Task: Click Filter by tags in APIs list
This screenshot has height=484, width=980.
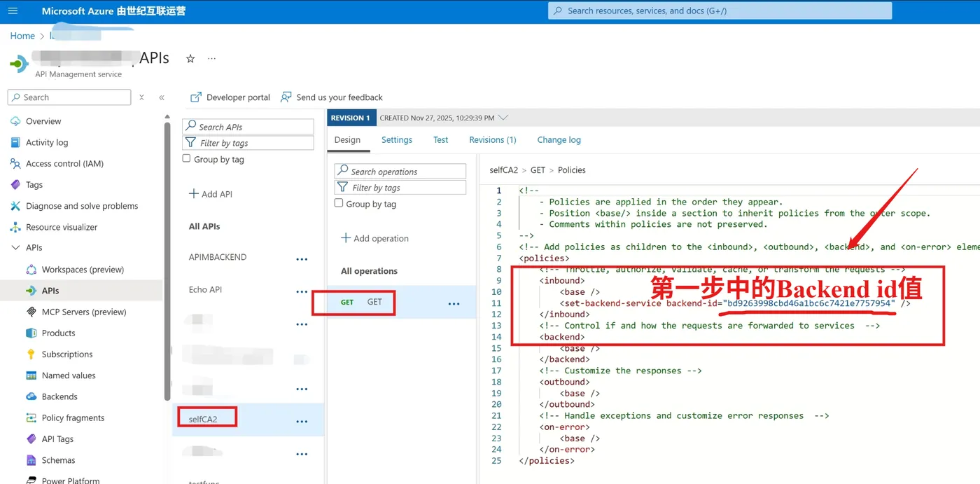Action: point(248,143)
